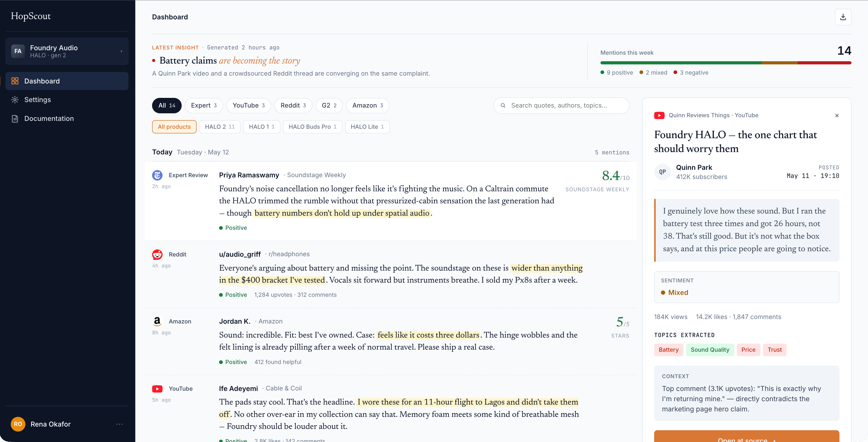Click the Reddit mascot icon
Image resolution: width=868 pixels, height=442 pixels.
coord(157,254)
